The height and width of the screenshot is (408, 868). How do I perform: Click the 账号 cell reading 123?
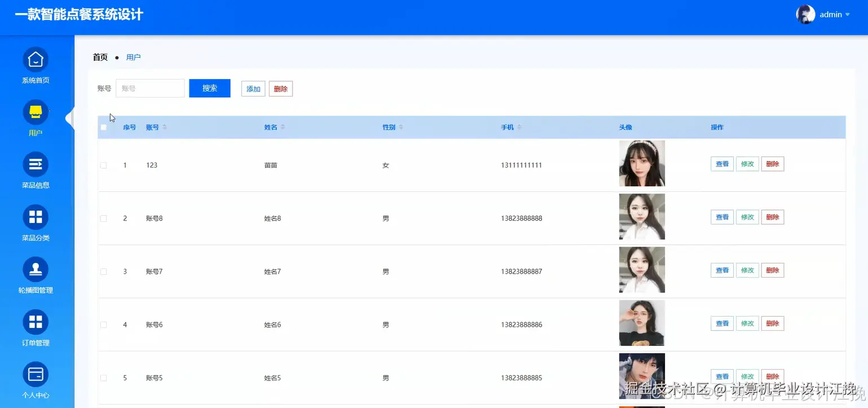[152, 165]
